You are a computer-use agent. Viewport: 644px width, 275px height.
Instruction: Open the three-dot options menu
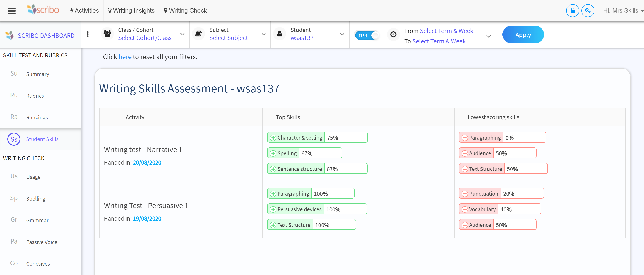point(88,35)
